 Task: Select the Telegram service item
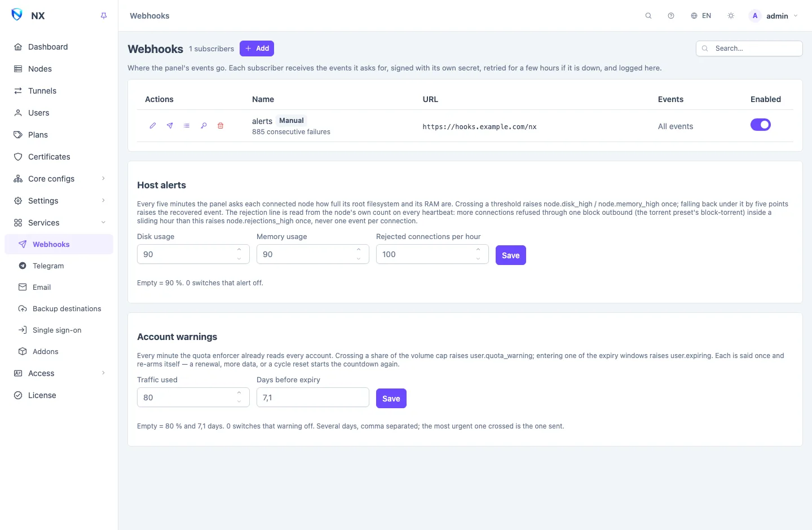click(x=59, y=266)
